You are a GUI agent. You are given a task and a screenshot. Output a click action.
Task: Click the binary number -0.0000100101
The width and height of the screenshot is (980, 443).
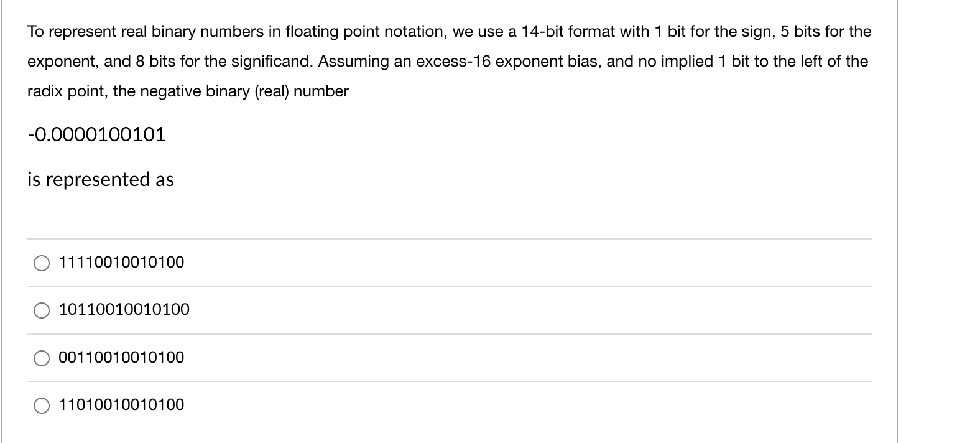click(x=96, y=134)
